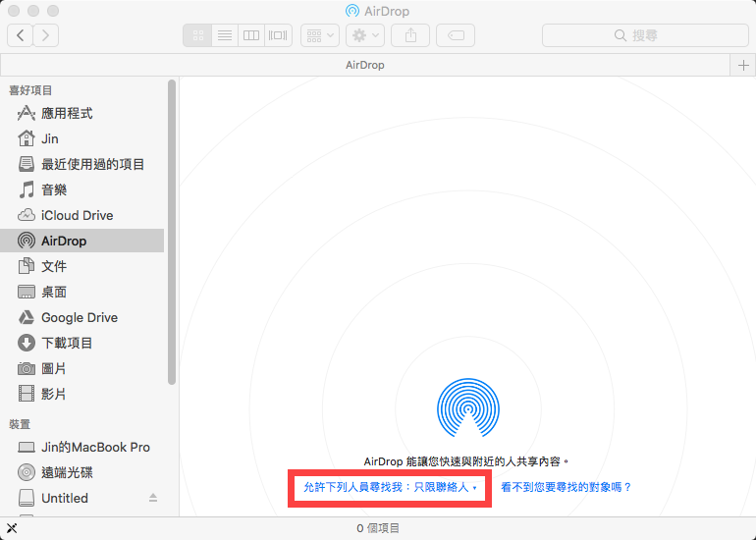Open 圖片 in the sidebar

click(x=81, y=369)
